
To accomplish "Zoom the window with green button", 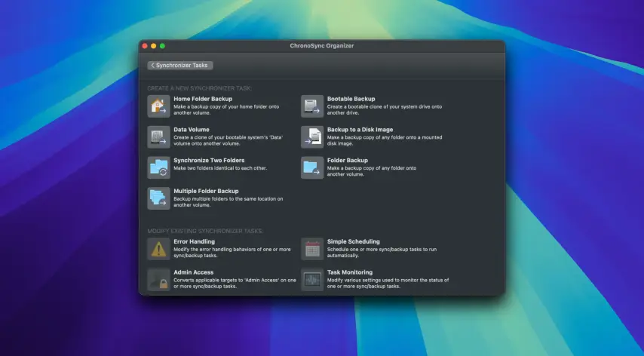I will coord(162,46).
